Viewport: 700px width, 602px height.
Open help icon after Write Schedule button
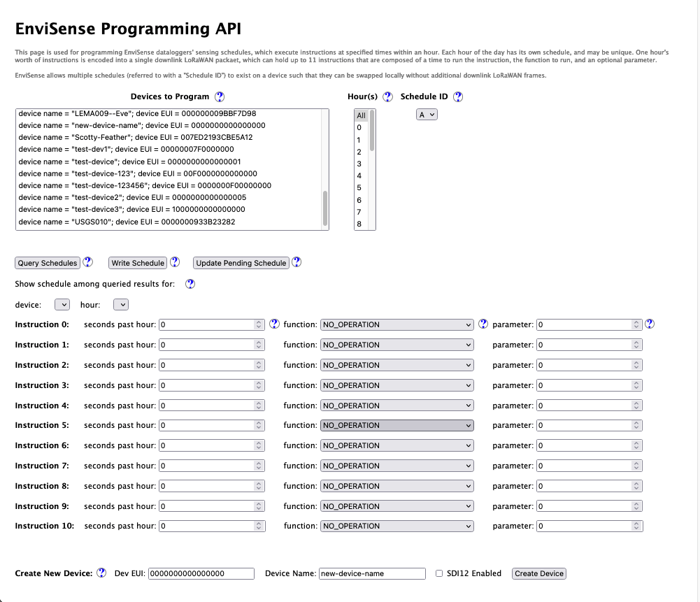[x=175, y=262]
